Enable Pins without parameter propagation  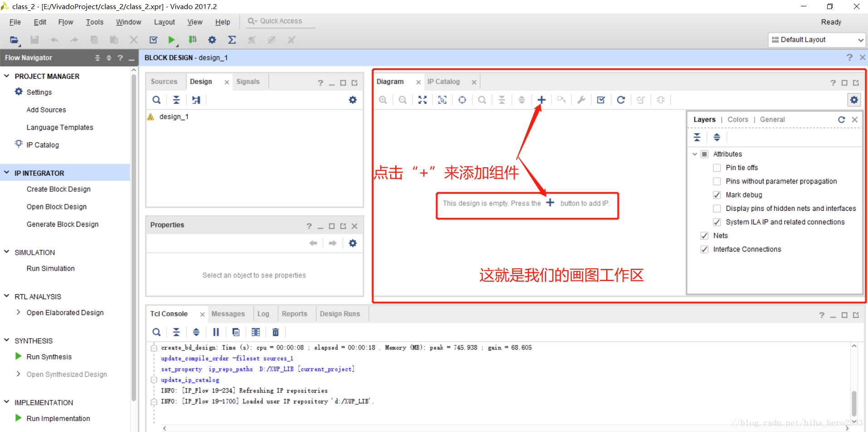coord(717,181)
